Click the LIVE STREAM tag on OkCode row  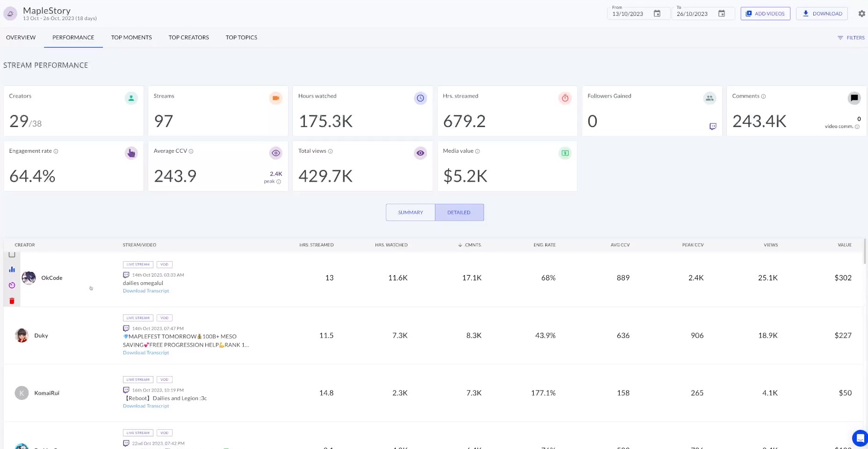coord(138,264)
